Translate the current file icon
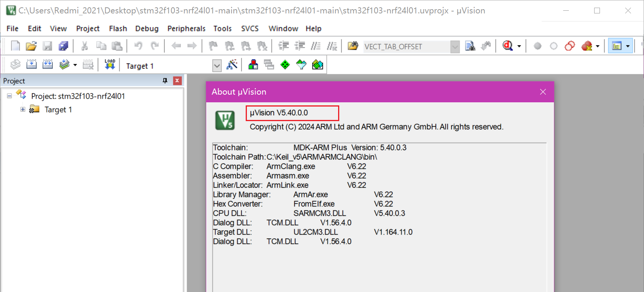This screenshot has width=644, height=292. pyautogui.click(x=15, y=65)
